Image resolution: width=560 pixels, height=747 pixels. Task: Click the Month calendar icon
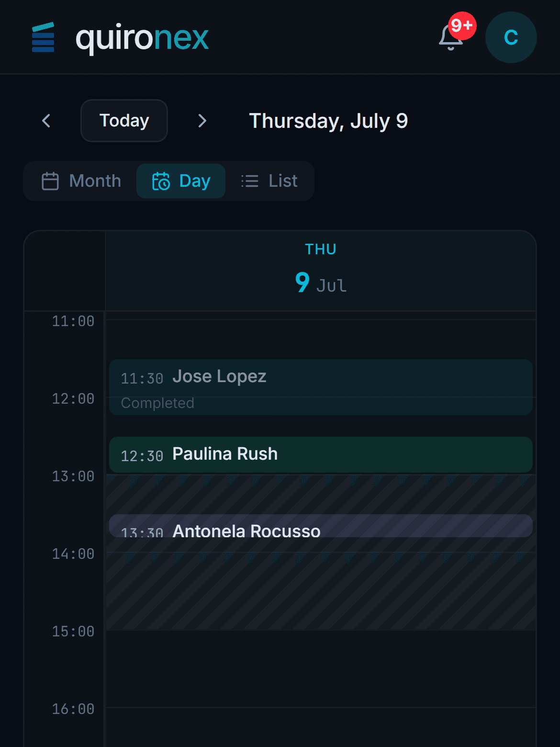50,181
